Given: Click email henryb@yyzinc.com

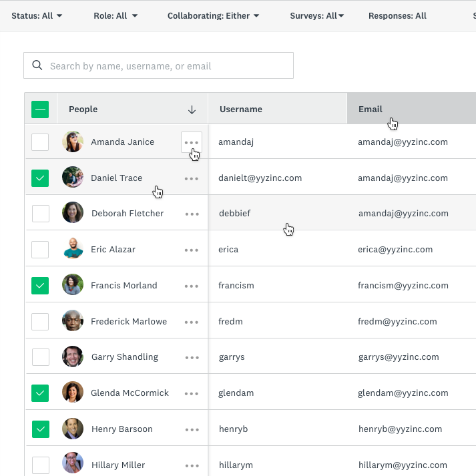Looking at the screenshot, I should pos(400,429).
